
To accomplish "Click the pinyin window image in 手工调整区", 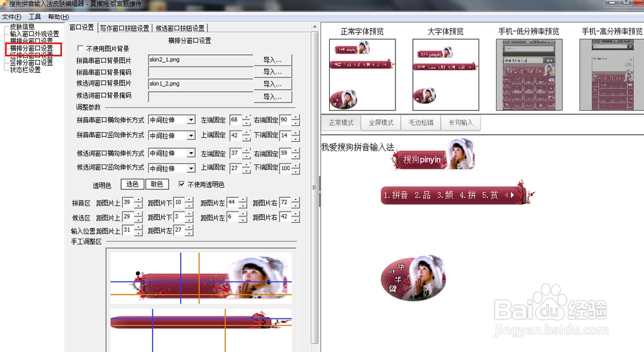I will (x=201, y=279).
